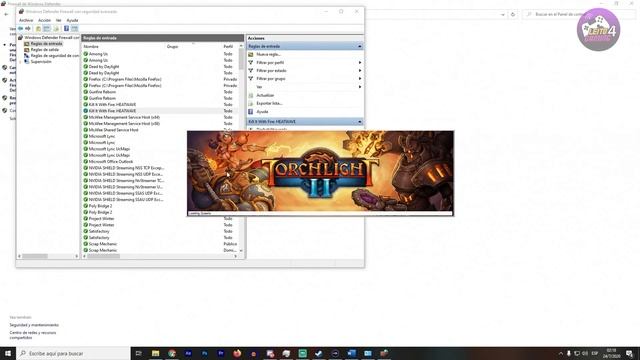
Task: Select Reglas de seguridad de conexión node
Action: [51, 56]
